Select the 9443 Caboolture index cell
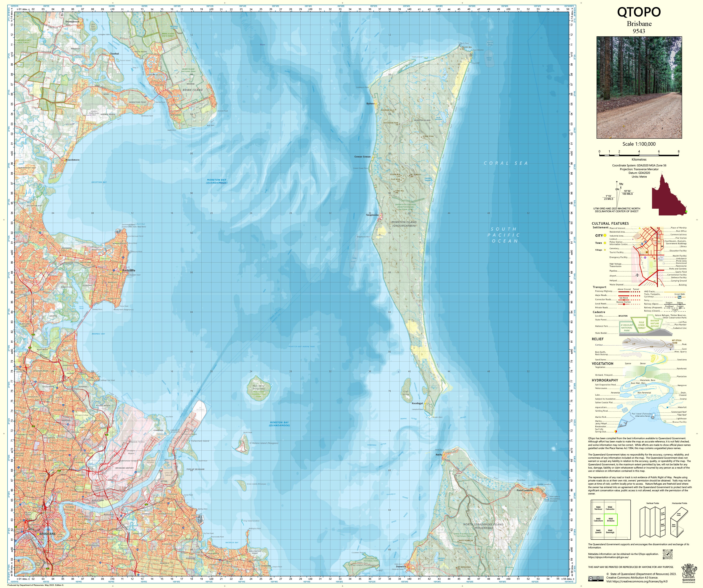 pos(598,520)
